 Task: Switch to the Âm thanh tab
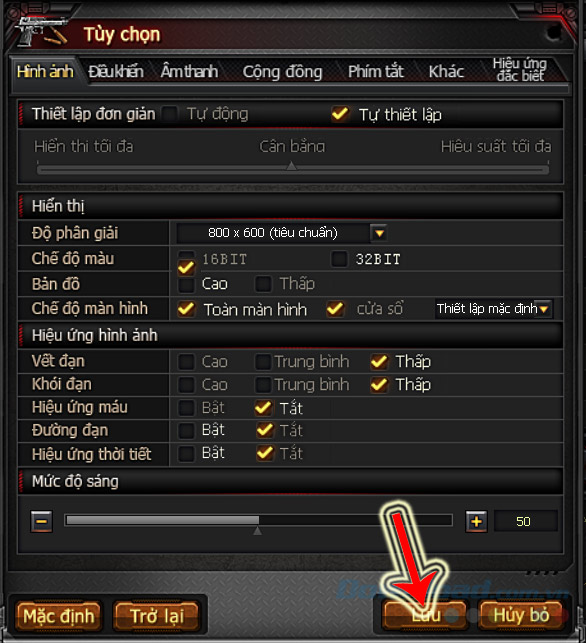tap(189, 71)
